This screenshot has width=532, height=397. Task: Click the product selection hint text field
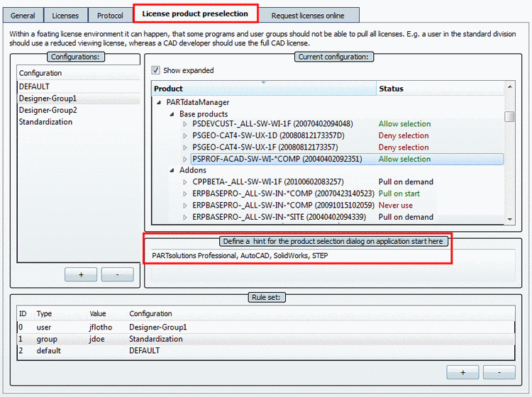click(333, 265)
